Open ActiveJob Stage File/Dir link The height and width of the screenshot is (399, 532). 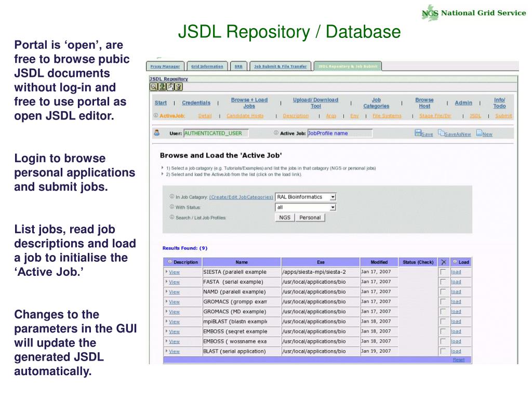(435, 116)
